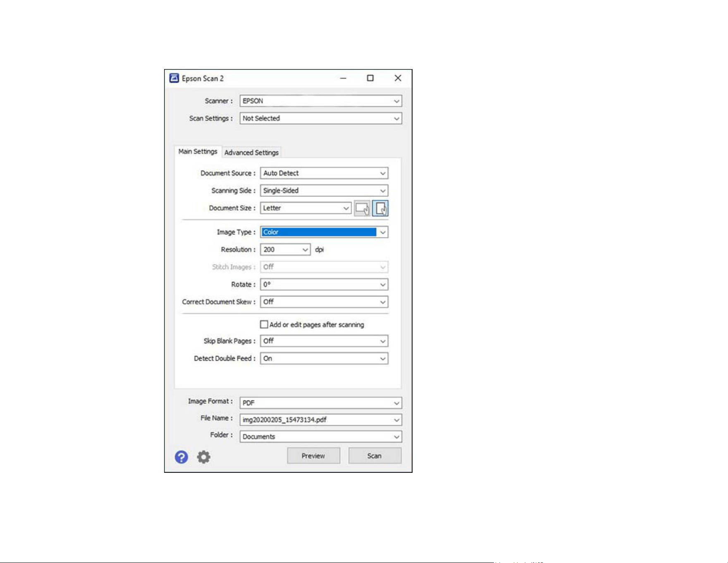
Task: Select portrait orientation icon beside Document Size
Action: (380, 208)
